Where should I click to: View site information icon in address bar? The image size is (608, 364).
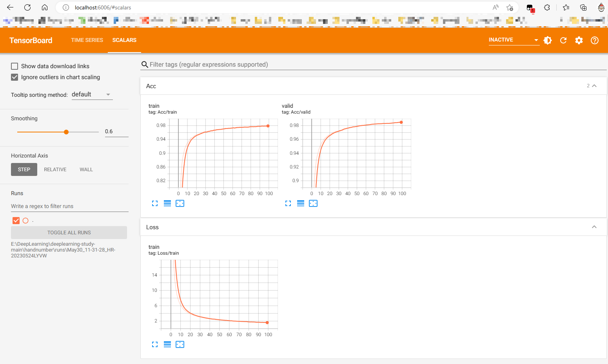pos(66,7)
